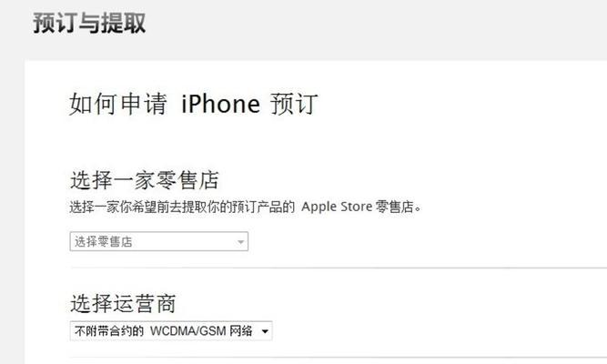
Task: Click the grey arrow in 选择零售店 box
Action: [x=240, y=242]
